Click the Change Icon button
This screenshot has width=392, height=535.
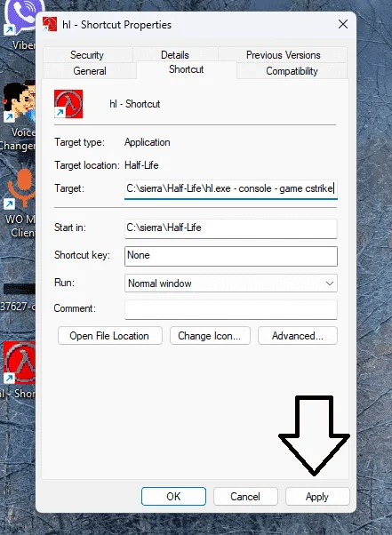tap(210, 336)
